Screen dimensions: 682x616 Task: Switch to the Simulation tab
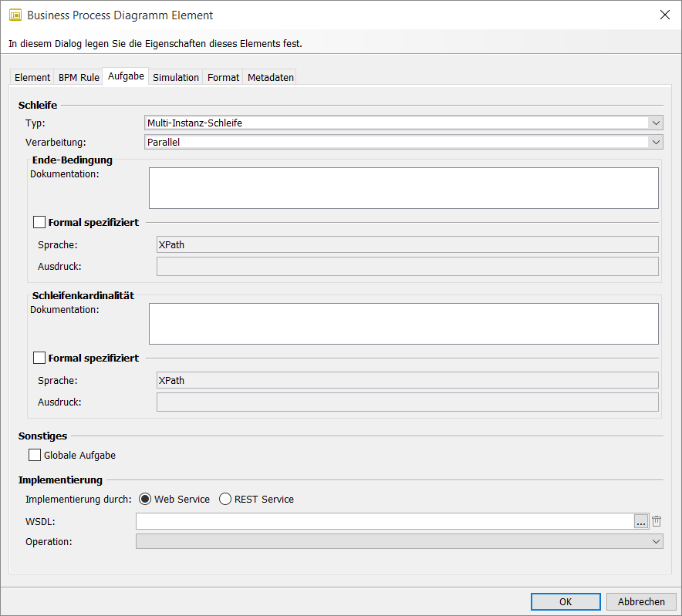(x=175, y=76)
